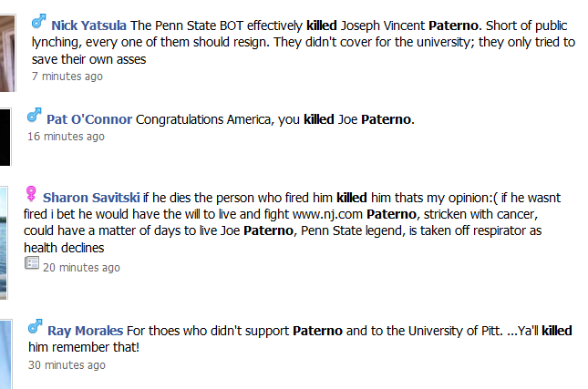
Task: Click Sharon Savitski's profile photo thumbnail
Action: pyautogui.click(x=5, y=228)
